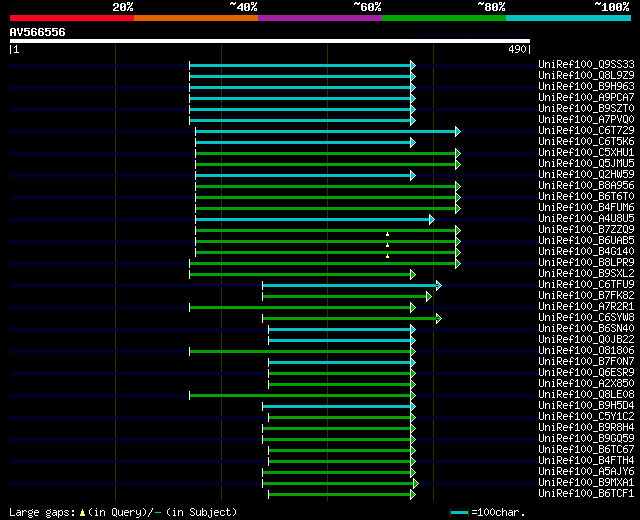The image size is (640, 520).
Task: Click the yellow gap marker on UniRef100_B6UAB5 row
Action: (387, 245)
